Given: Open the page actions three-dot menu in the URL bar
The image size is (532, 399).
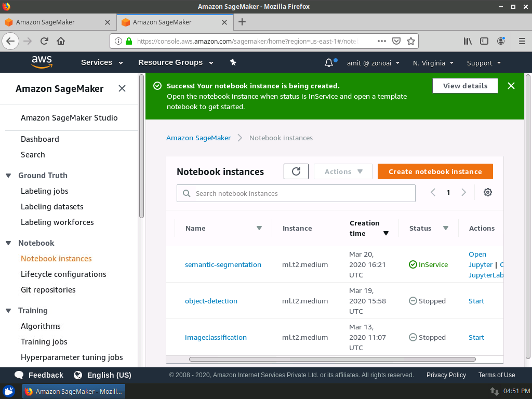Looking at the screenshot, I should (x=382, y=41).
